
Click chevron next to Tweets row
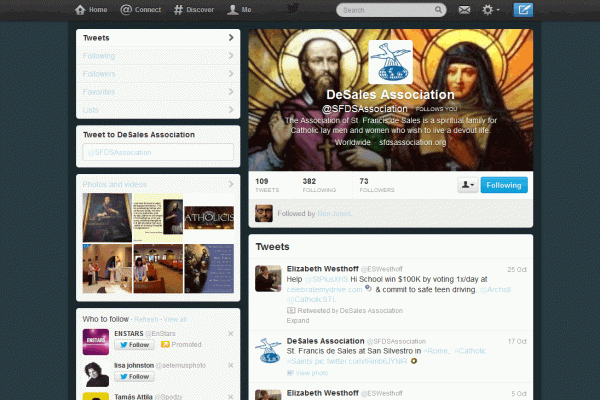click(231, 38)
